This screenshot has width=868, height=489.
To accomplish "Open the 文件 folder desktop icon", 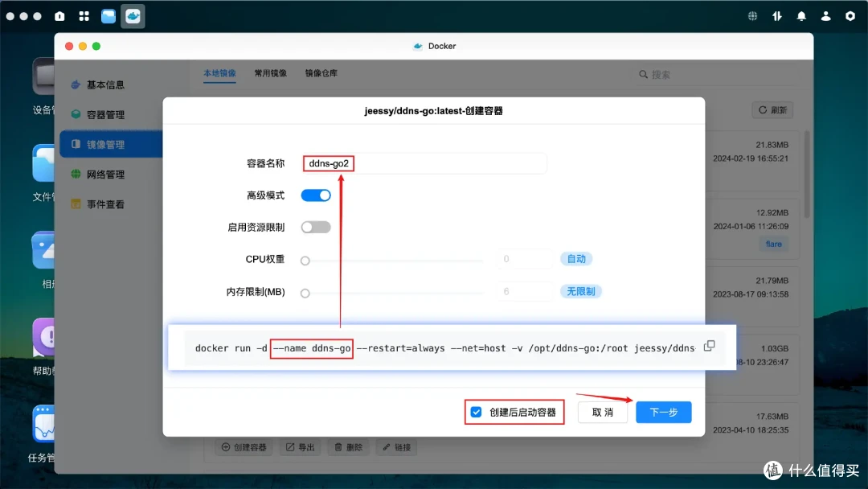I will click(43, 162).
